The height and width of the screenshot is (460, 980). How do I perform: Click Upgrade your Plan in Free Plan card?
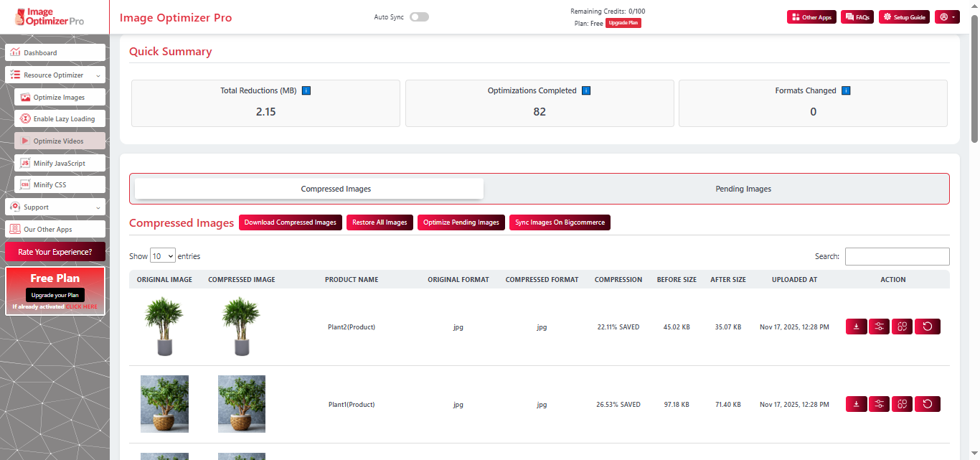[x=55, y=295]
